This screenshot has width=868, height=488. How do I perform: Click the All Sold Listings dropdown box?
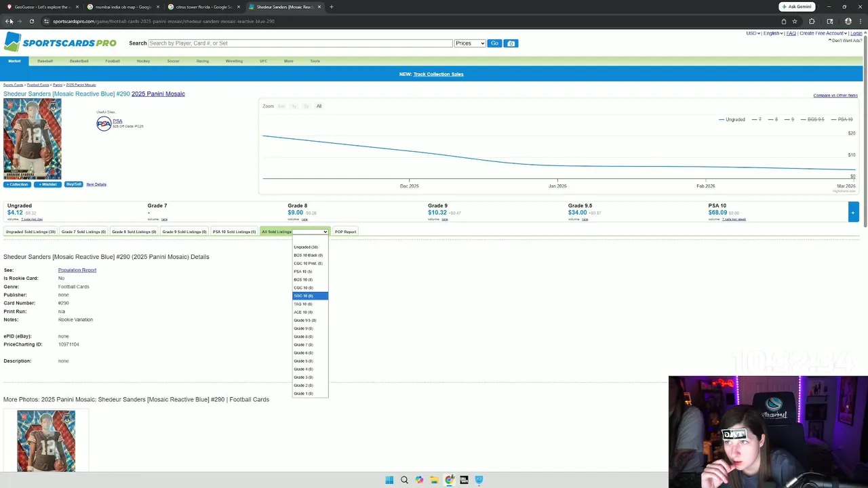click(x=310, y=232)
